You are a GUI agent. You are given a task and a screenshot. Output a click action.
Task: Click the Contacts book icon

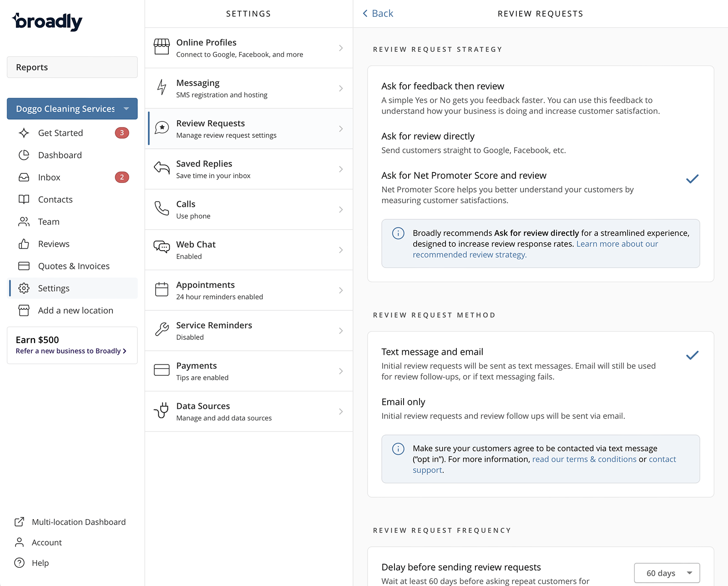tap(24, 199)
